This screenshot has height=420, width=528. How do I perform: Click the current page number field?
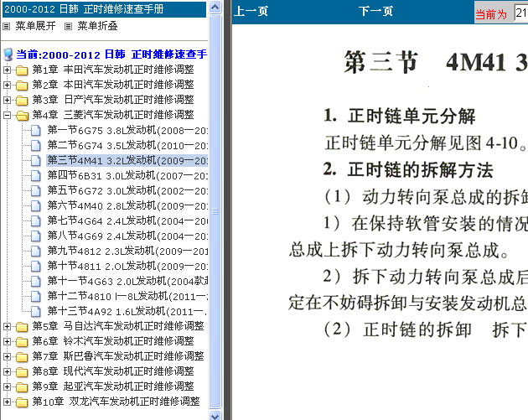521,13
